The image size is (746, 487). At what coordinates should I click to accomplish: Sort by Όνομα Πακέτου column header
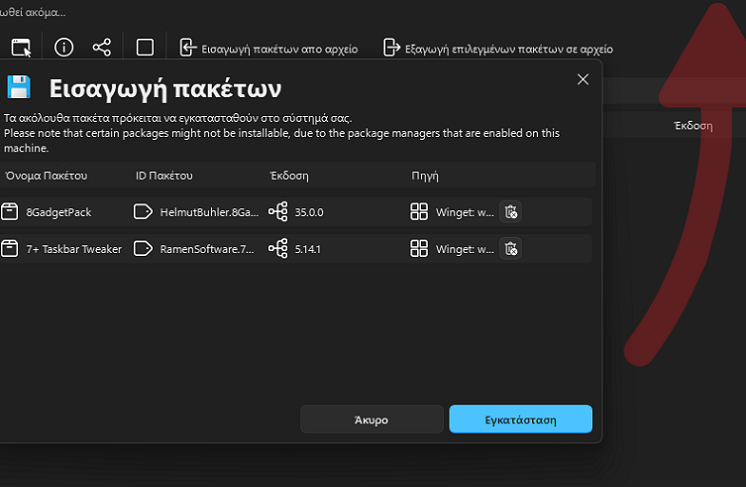point(46,176)
